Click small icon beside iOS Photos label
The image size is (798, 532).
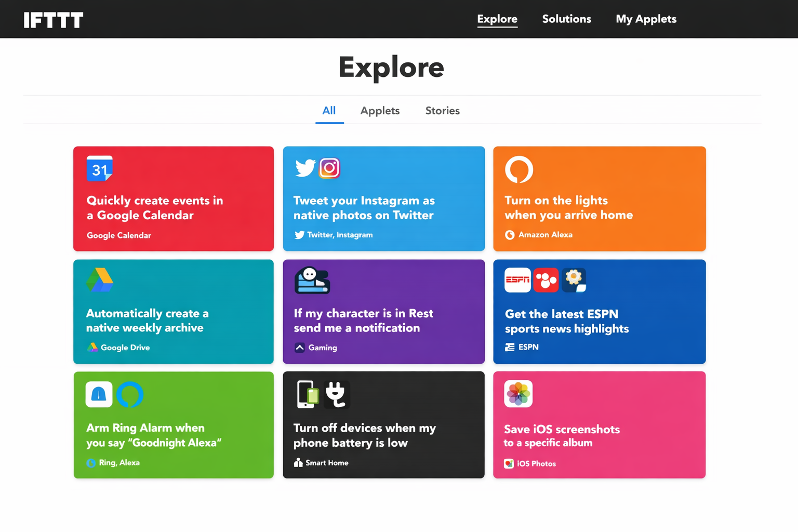509,463
